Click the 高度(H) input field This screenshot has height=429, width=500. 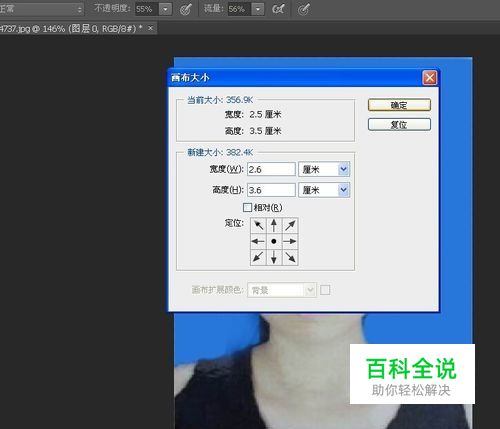coord(271,190)
